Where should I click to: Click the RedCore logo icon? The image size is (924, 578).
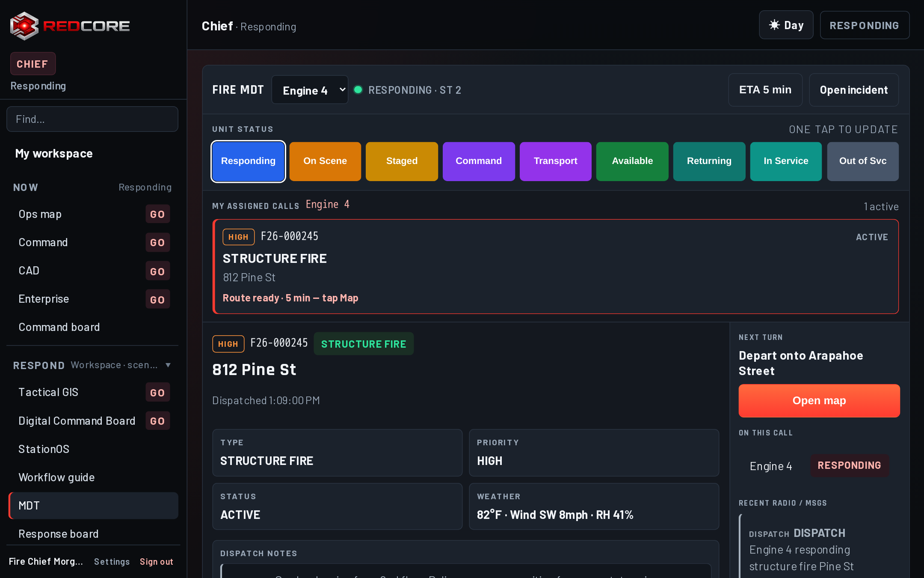tap(24, 26)
